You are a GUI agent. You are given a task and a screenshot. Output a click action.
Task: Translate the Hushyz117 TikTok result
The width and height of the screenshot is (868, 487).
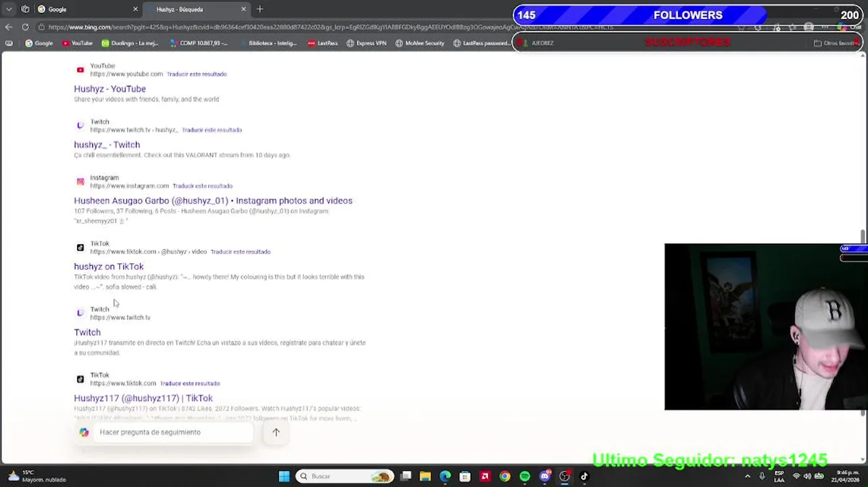(190, 384)
